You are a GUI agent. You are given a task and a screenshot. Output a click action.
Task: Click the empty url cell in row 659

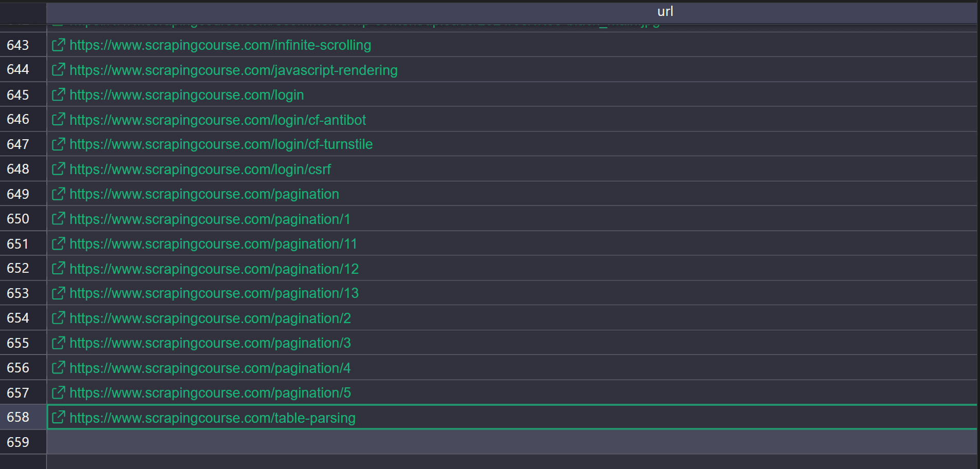[512, 442]
